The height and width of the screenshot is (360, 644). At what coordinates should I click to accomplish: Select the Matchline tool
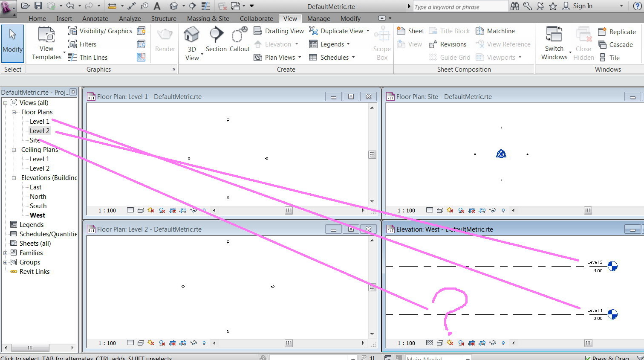(x=495, y=31)
